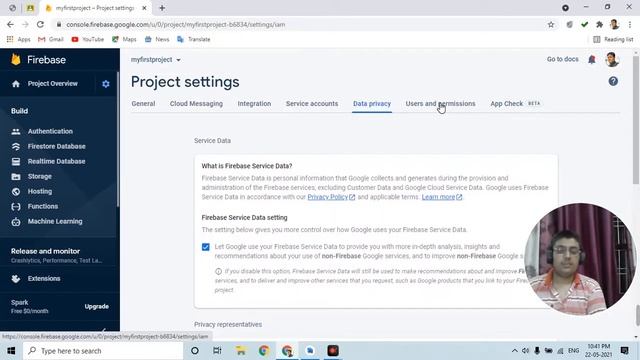Image resolution: width=640 pixels, height=360 pixels.
Task: Select the Data privacy tab
Action: point(372,104)
